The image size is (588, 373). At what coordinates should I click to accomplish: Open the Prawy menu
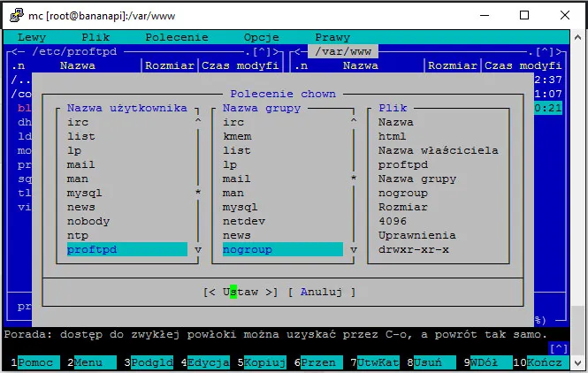pyautogui.click(x=332, y=37)
